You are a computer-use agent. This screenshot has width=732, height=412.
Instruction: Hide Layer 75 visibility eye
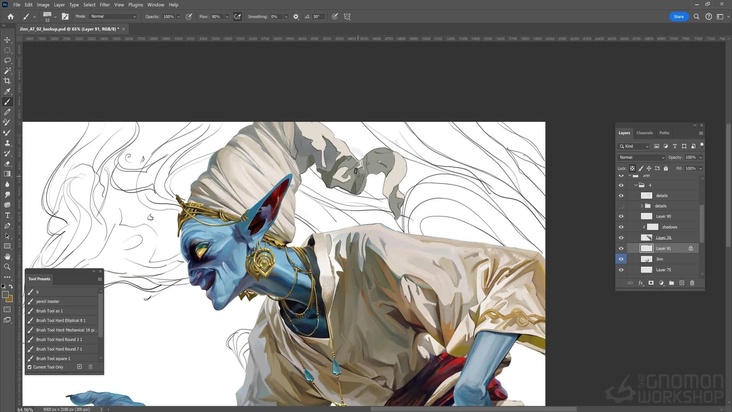(x=621, y=270)
